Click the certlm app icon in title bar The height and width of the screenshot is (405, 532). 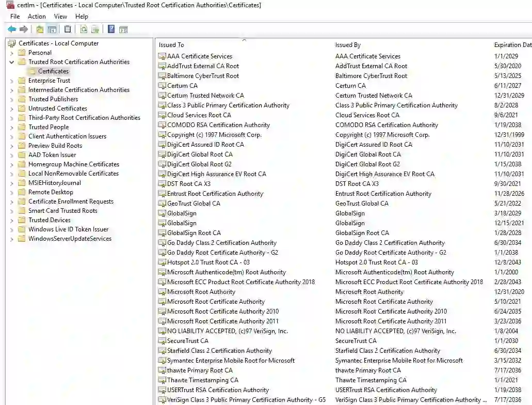[x=10, y=5]
